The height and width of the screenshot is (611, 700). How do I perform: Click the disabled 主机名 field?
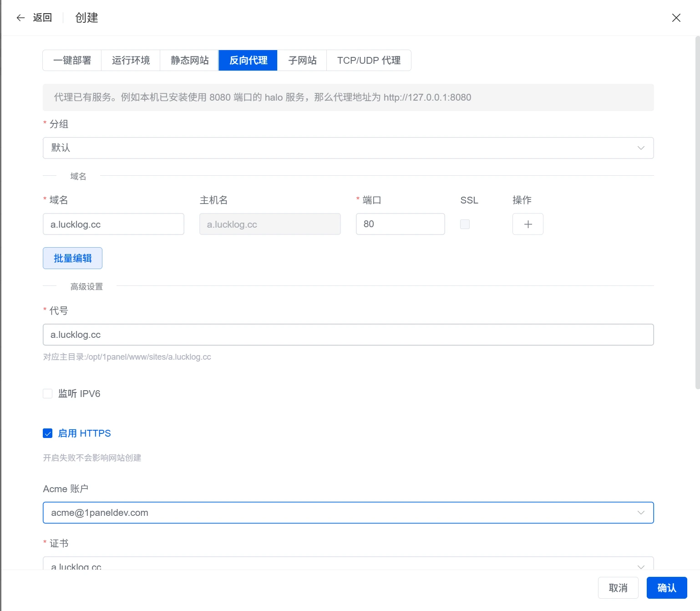270,224
